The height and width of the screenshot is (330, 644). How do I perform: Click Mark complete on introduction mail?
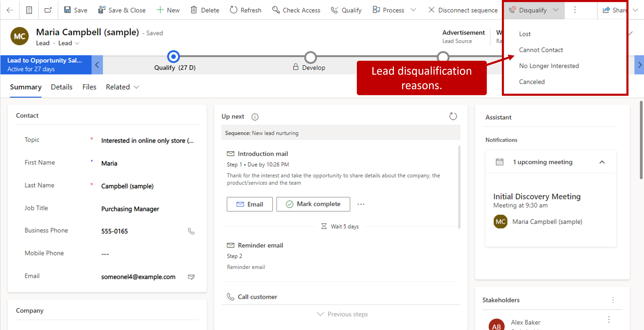(x=313, y=204)
